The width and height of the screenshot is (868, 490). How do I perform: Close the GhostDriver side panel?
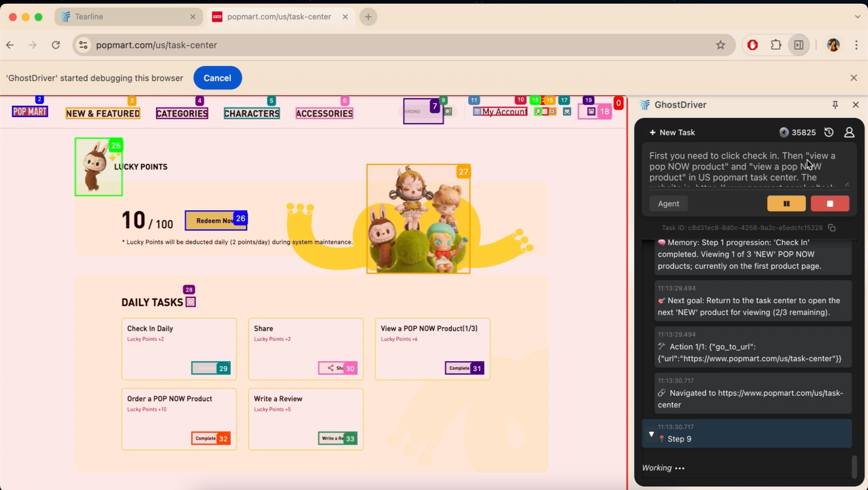[856, 105]
